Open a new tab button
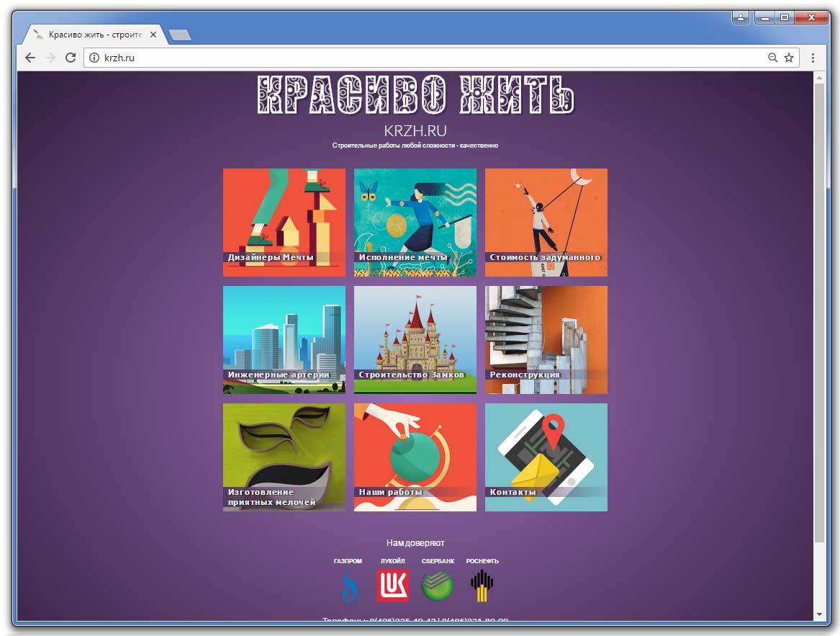Image resolution: width=840 pixels, height=636 pixels. (180, 35)
